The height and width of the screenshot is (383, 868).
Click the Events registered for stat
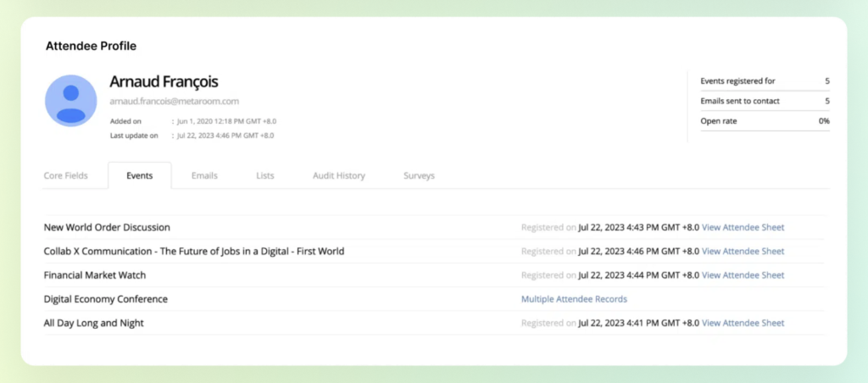[737, 81]
